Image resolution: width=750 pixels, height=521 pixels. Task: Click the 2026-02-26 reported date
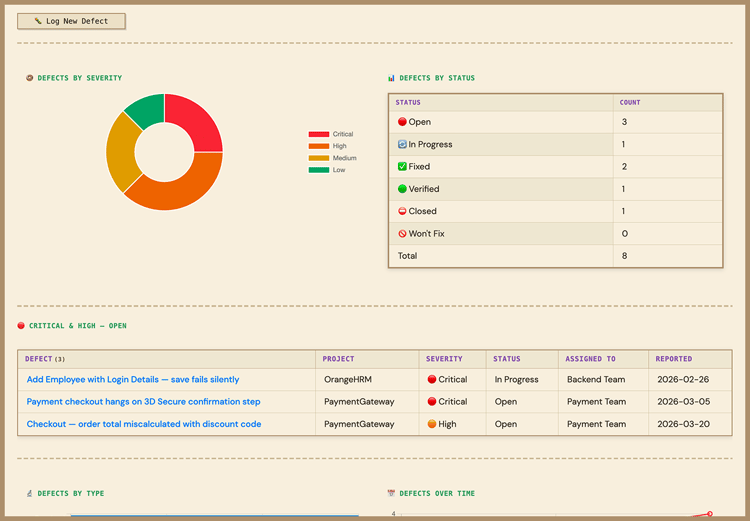pyautogui.click(x=683, y=379)
